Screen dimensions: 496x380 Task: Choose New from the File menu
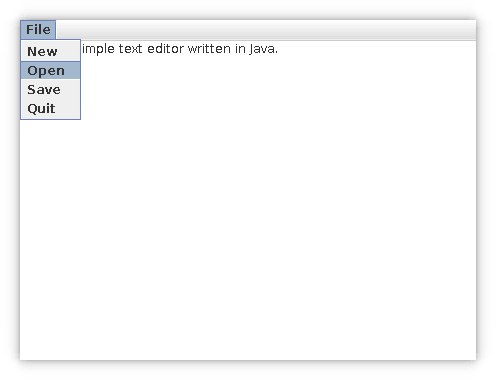coord(50,51)
